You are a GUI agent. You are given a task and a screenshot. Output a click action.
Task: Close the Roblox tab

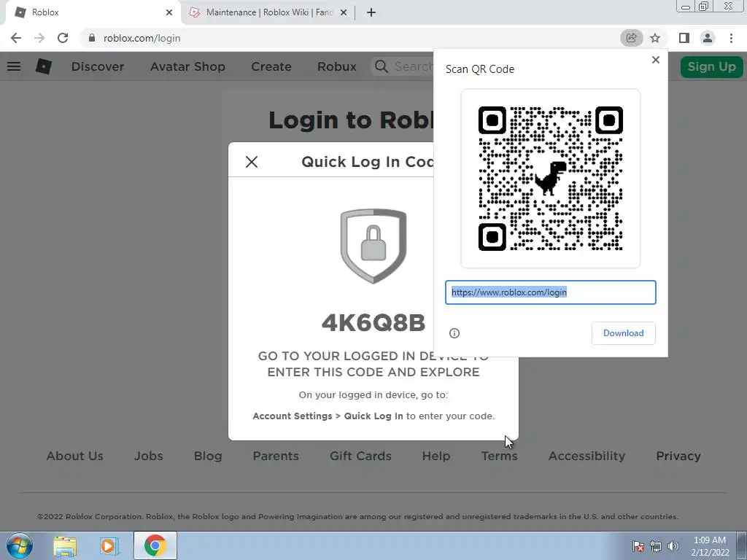point(169,12)
